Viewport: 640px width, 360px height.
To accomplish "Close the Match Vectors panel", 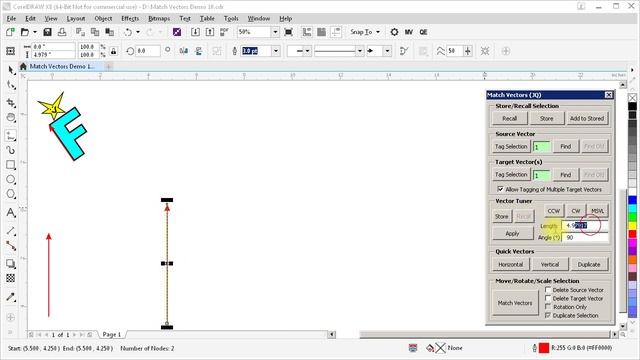I will pos(608,95).
